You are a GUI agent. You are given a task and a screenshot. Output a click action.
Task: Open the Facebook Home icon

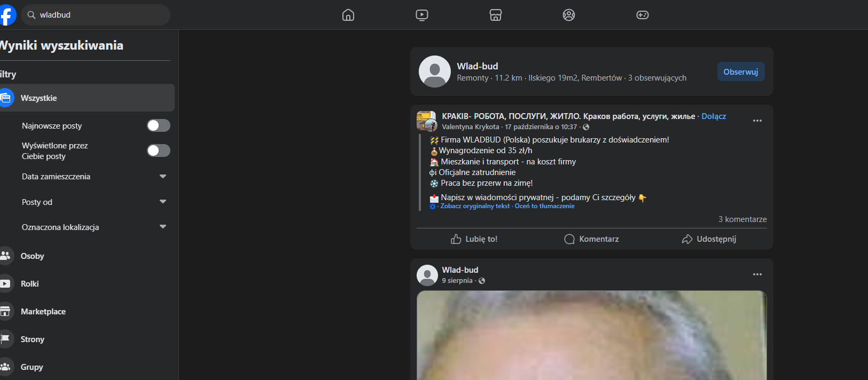coord(348,15)
